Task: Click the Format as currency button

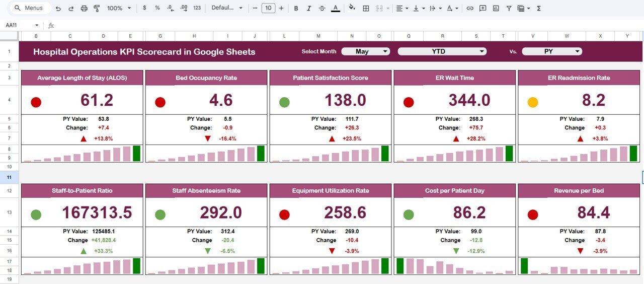Action: (145, 8)
